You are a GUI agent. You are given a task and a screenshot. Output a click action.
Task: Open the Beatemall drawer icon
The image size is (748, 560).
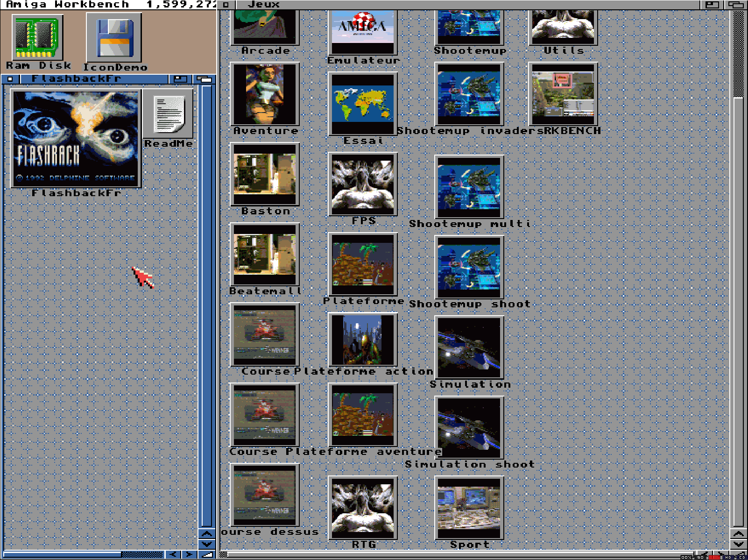pos(265,255)
